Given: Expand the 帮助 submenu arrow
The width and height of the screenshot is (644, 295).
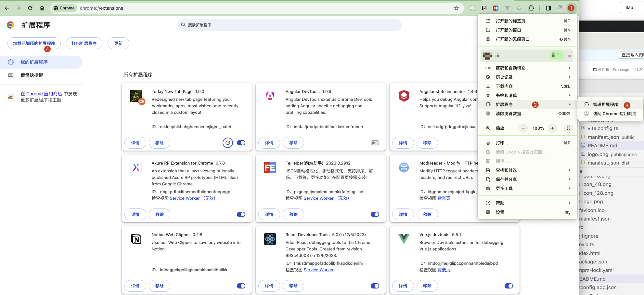Looking at the screenshot, I should tap(570, 203).
